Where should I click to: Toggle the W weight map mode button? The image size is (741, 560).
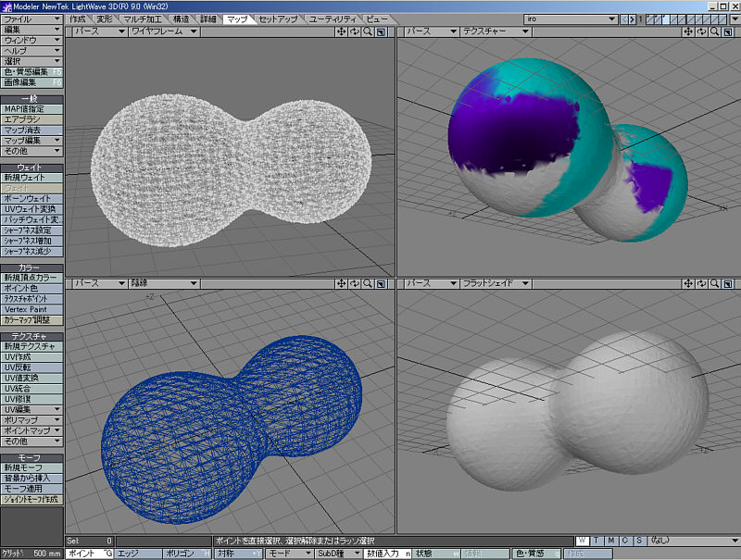(583, 541)
